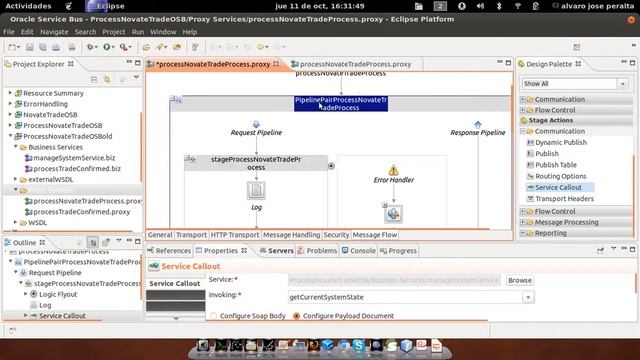Open the Window menu

pos(163,32)
